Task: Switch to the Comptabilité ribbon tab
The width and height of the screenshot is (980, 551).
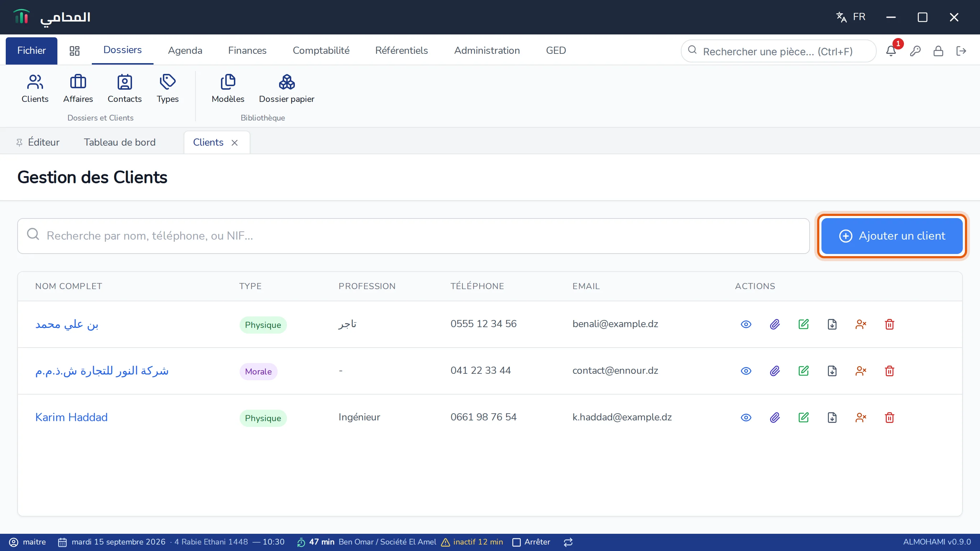Action: coord(321,51)
